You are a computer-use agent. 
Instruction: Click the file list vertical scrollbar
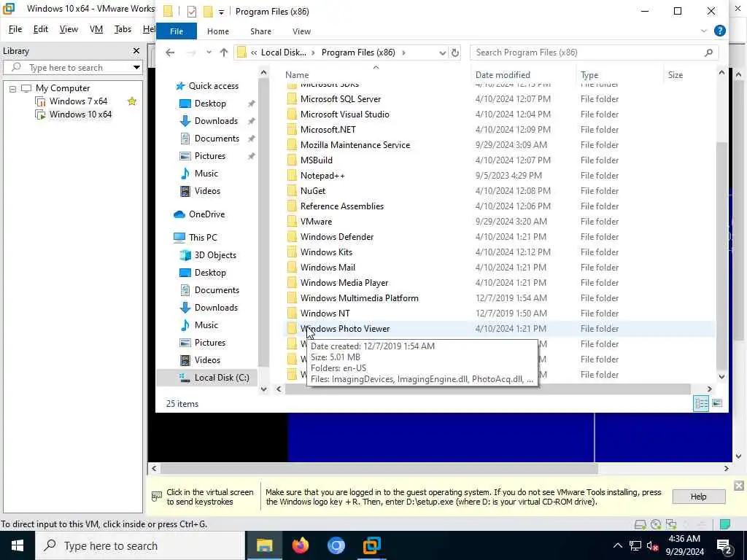pyautogui.click(x=721, y=254)
